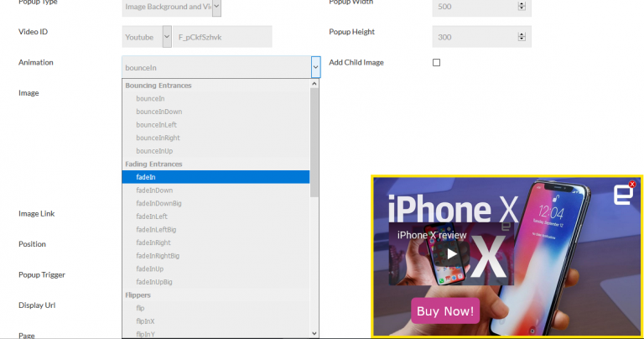Screen dimensions: 644x339
Task: Click the Video ID text field
Action: [x=223, y=37]
